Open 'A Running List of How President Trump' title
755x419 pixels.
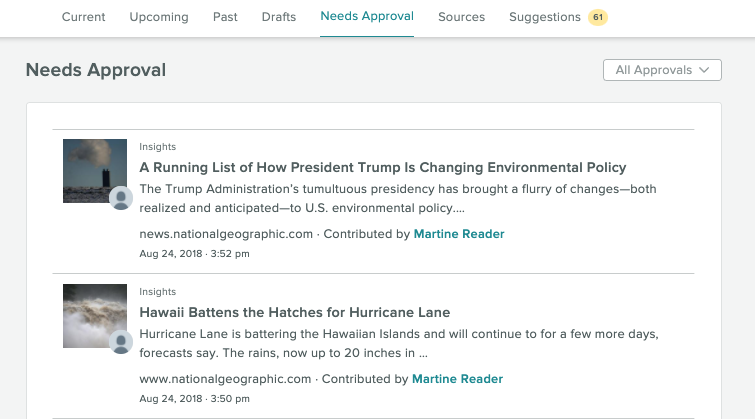[383, 168]
